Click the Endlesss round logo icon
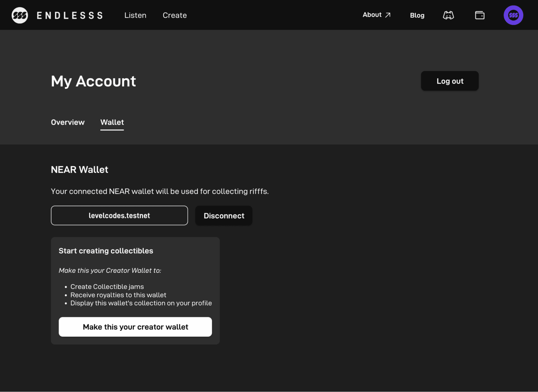538x392 pixels. tap(20, 15)
